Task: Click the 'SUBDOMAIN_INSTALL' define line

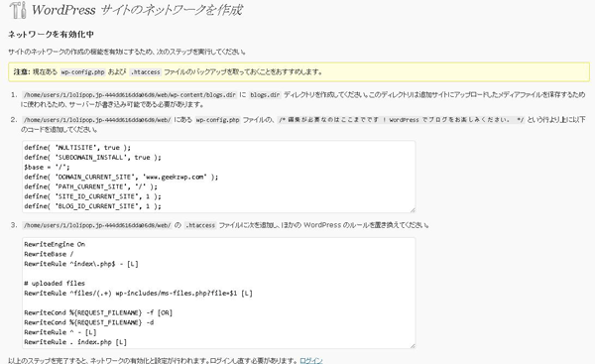Action: click(92, 157)
